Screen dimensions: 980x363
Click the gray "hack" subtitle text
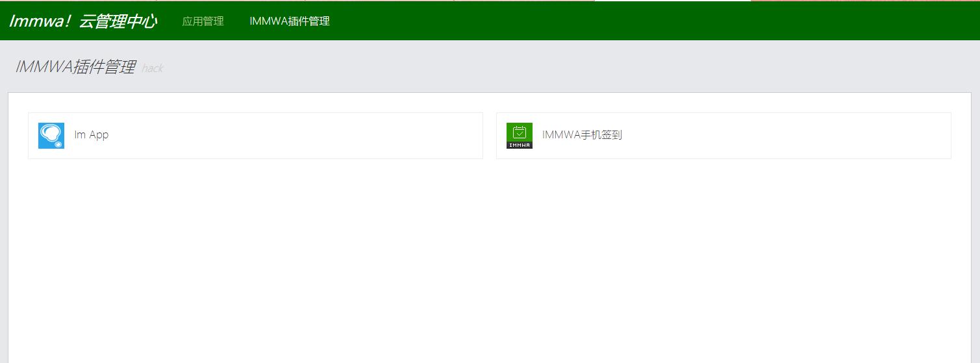(152, 68)
